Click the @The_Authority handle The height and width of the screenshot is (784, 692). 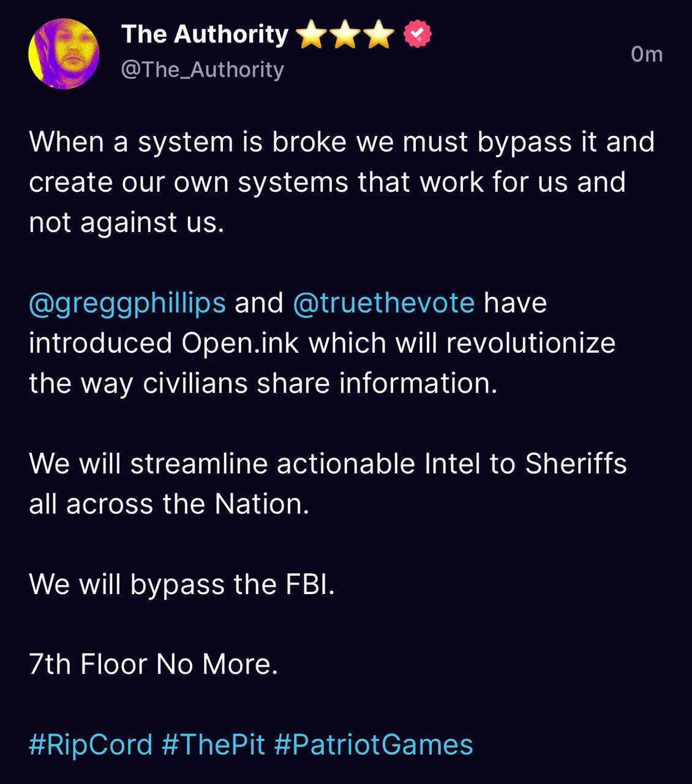coord(203,70)
